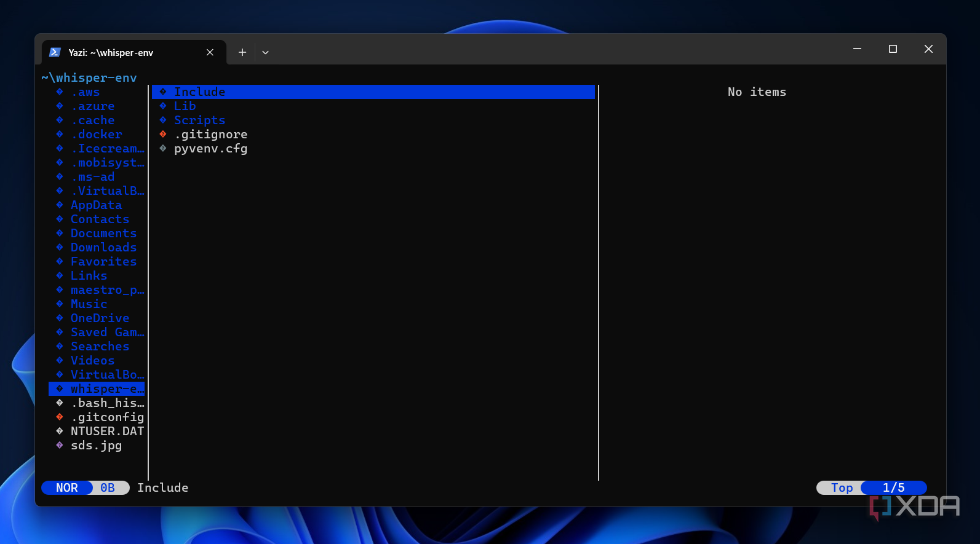Click the purple image icon beside sds.jpg
This screenshot has width=980, height=544.
[60, 445]
